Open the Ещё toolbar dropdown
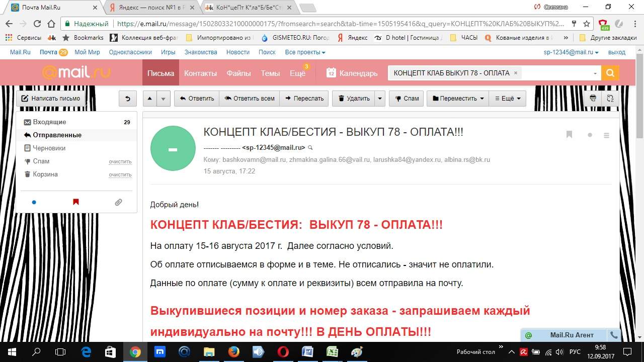Viewport: 644px width, 362px height. (x=508, y=99)
